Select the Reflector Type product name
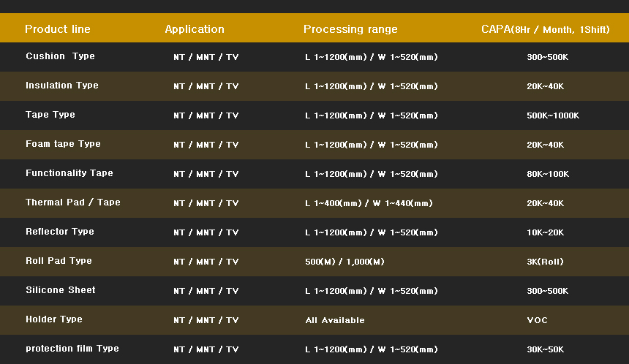Image resolution: width=629 pixels, height=364 pixels. point(60,232)
